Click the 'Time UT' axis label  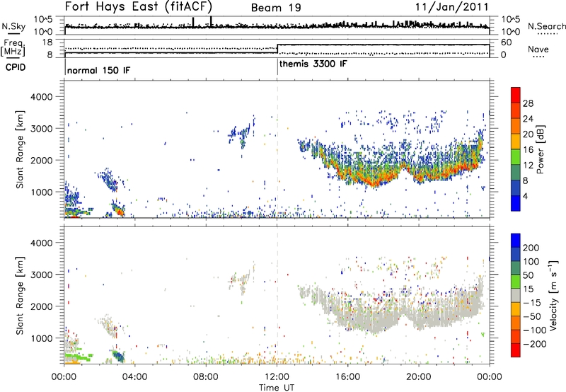[x=277, y=388]
